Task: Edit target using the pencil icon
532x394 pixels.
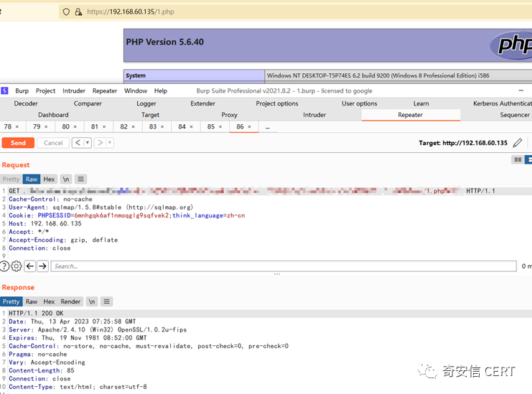Action: [518, 143]
